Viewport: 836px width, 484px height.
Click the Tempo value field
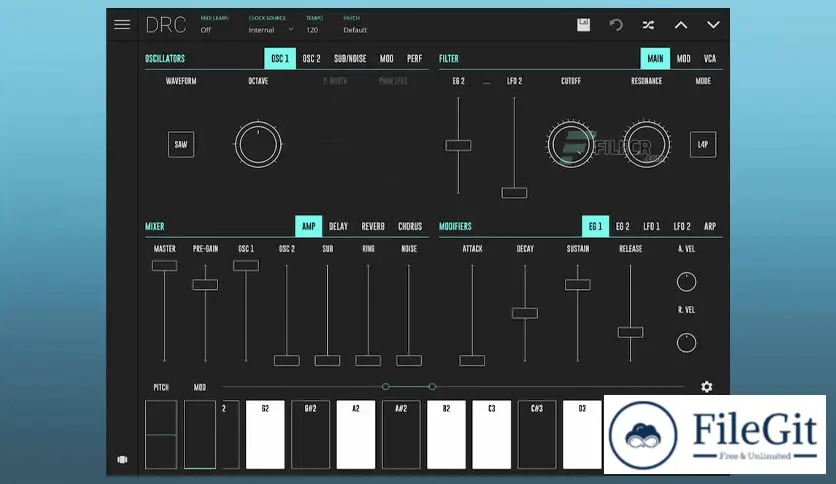(312, 30)
